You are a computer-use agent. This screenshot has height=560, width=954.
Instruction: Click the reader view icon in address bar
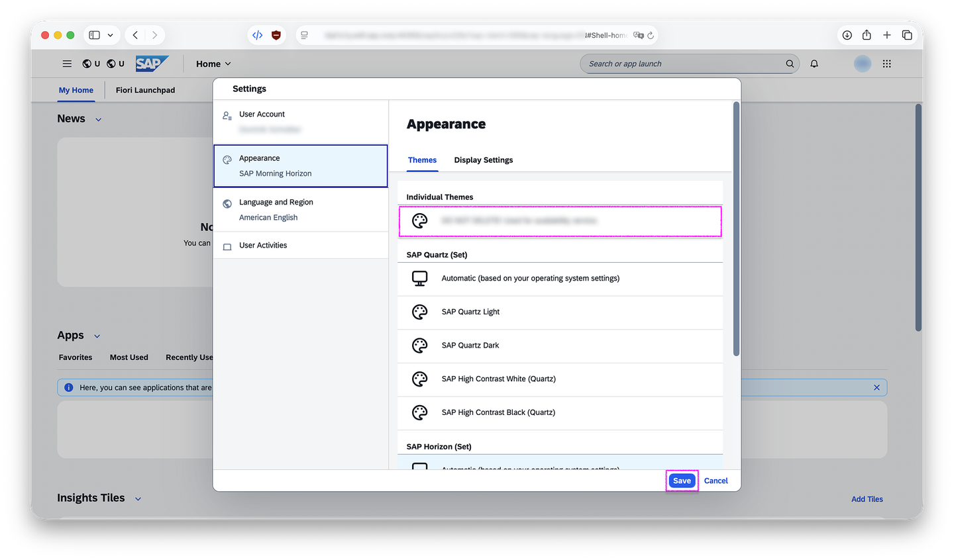pyautogui.click(x=304, y=35)
